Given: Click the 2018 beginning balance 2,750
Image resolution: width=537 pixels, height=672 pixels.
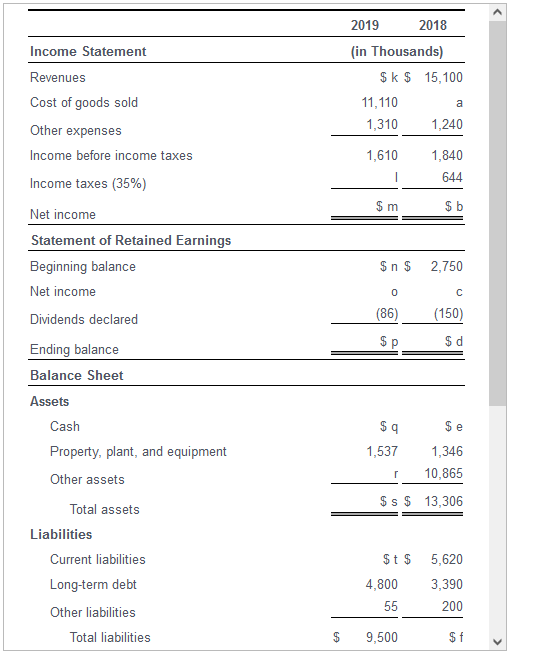Looking at the screenshot, I should pos(447,267).
